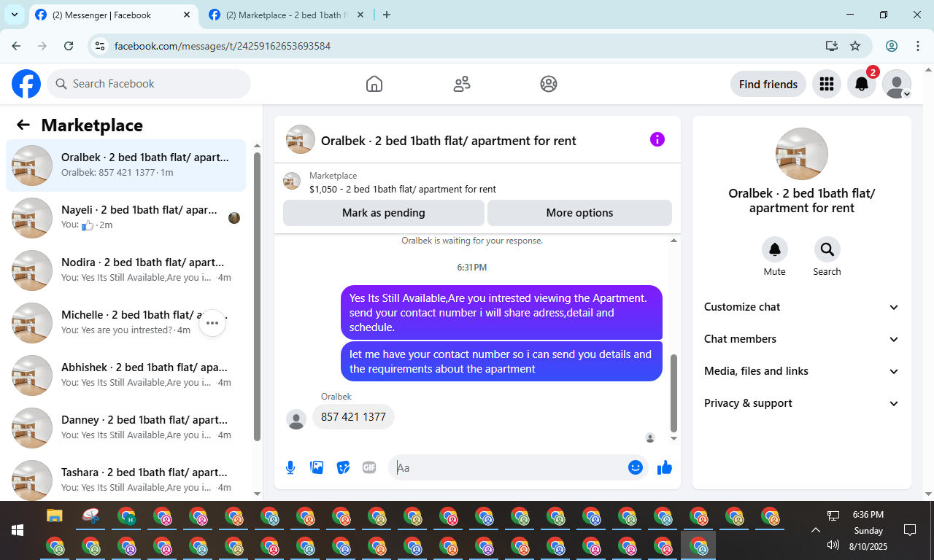
Task: Switch to Marketplace 2 bed 1bath tab
Action: [x=286, y=15]
